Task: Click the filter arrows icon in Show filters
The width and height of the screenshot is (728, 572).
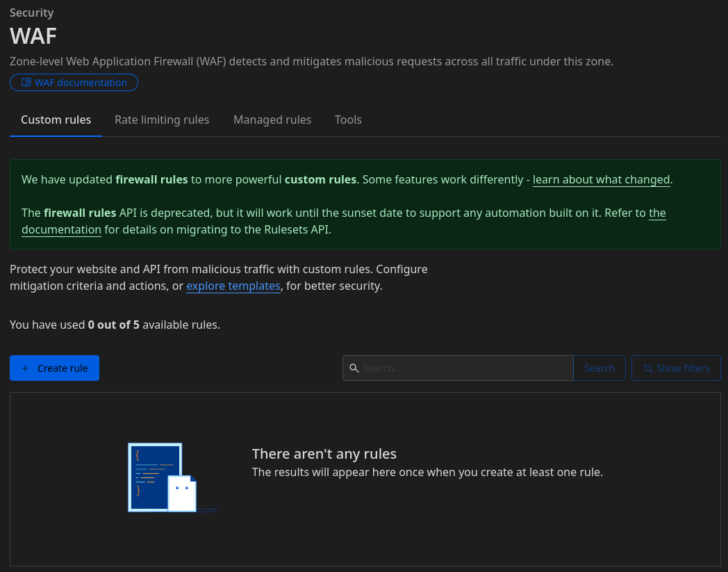Action: point(647,368)
